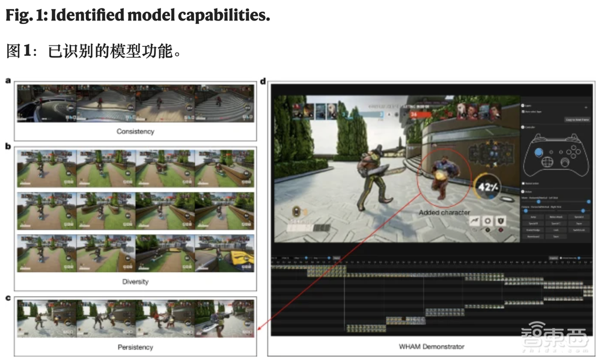The width and height of the screenshot is (601, 364).
Task: Collapse the Controller section
Action: [x=522, y=127]
